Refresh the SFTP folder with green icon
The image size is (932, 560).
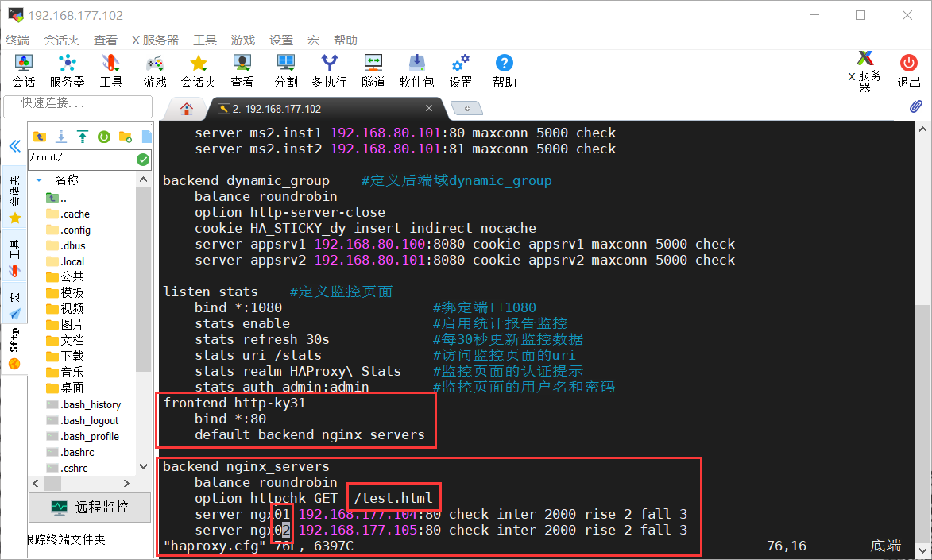(x=104, y=137)
